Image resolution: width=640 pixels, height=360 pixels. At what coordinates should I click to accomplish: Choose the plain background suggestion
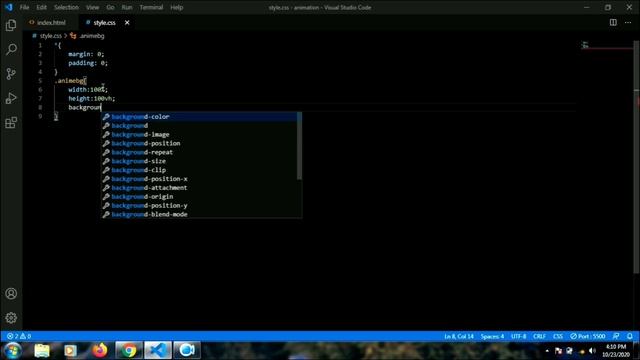point(199,126)
